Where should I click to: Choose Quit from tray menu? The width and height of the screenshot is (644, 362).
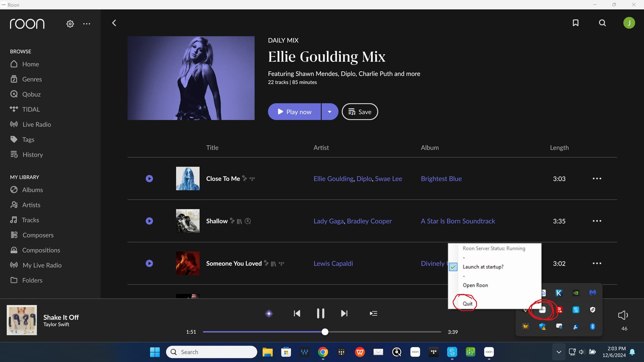(x=467, y=304)
